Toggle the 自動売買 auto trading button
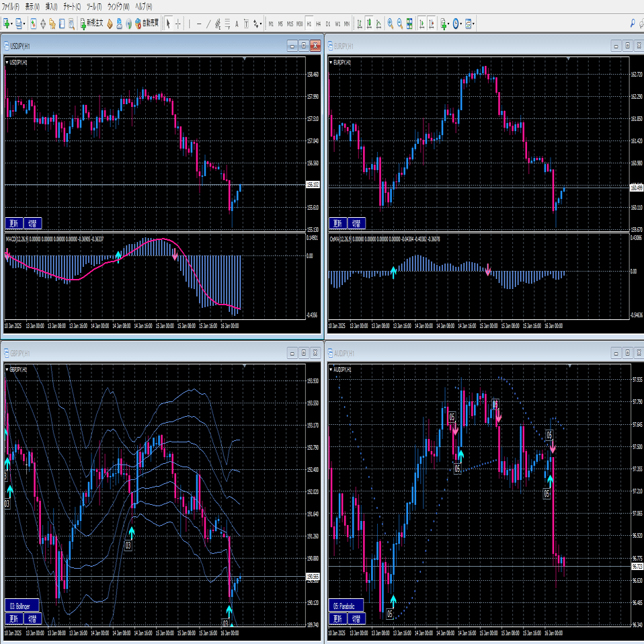This screenshot has width=644, height=644. click(147, 24)
